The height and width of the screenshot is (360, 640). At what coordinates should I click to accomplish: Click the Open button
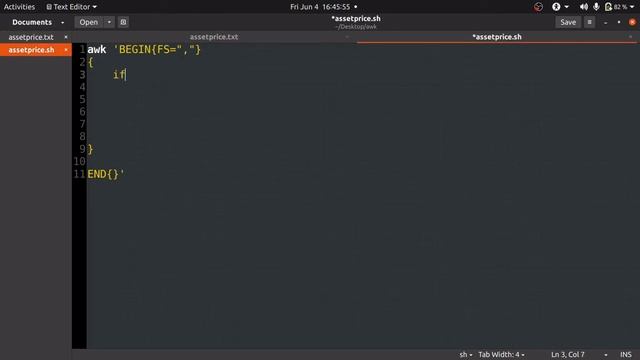pyautogui.click(x=89, y=22)
